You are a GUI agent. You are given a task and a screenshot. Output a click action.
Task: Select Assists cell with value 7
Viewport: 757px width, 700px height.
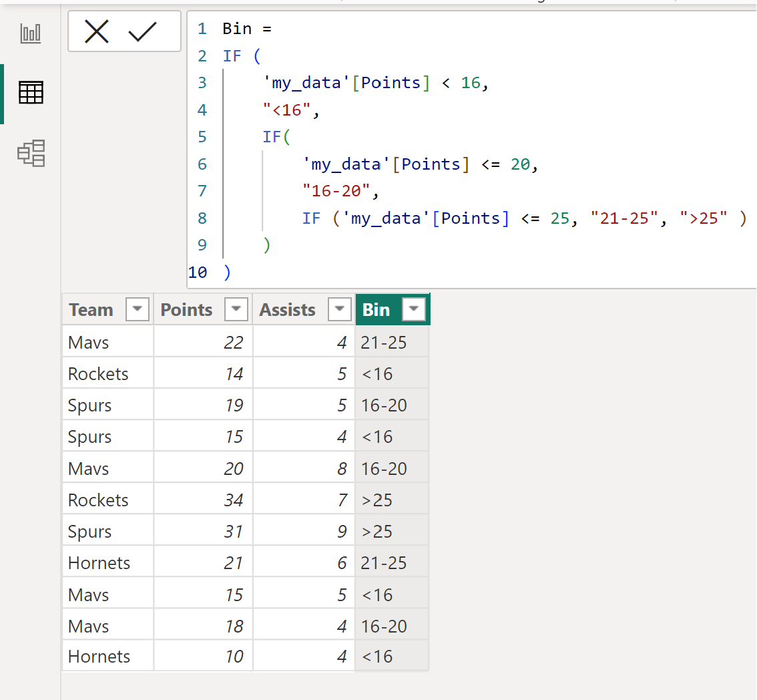coord(304,500)
